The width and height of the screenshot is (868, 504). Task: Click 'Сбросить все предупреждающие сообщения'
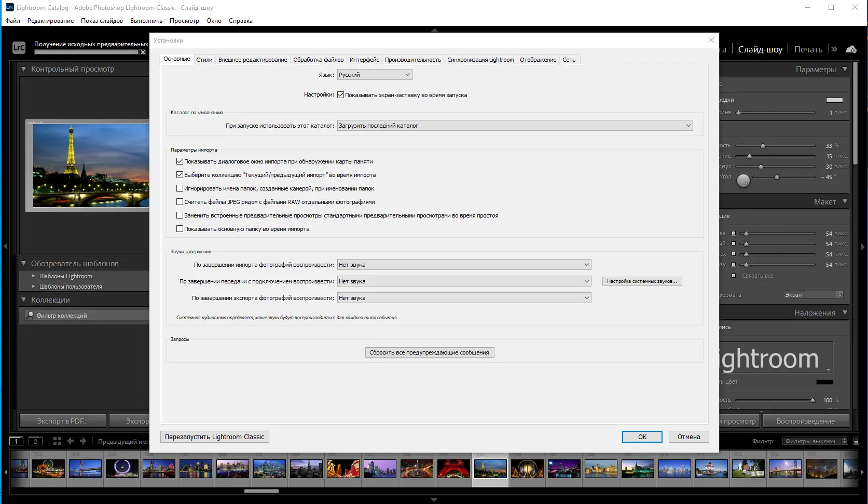tap(430, 352)
